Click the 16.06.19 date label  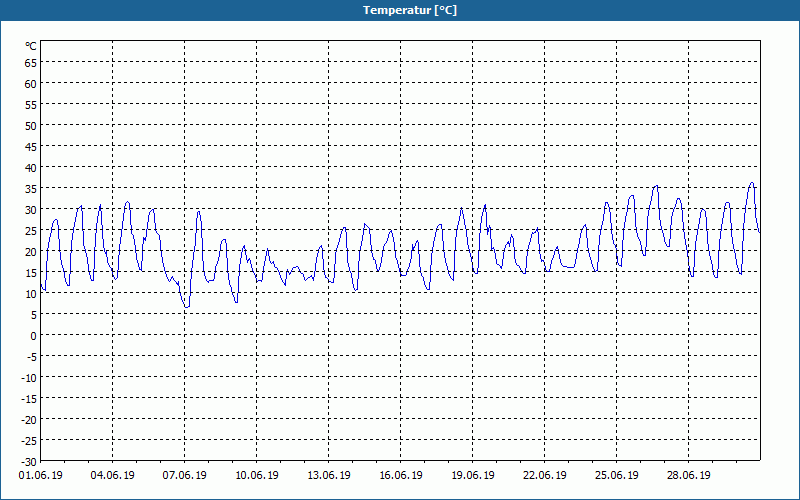[401, 476]
